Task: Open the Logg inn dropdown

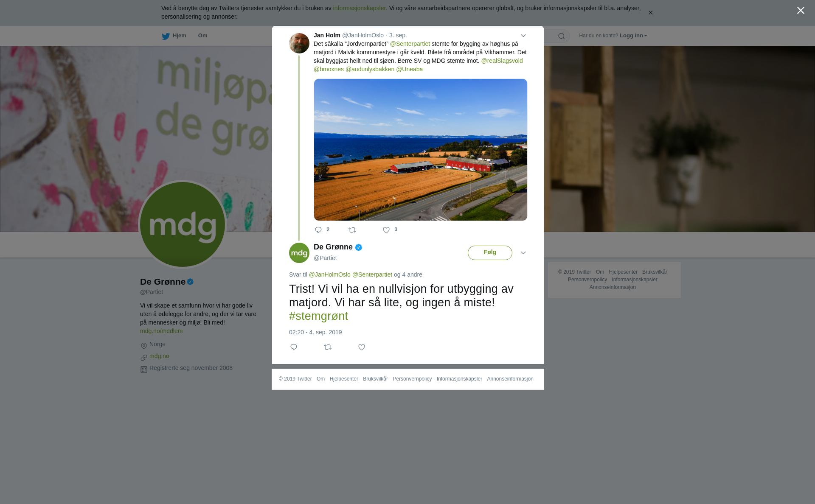Action: (x=633, y=36)
